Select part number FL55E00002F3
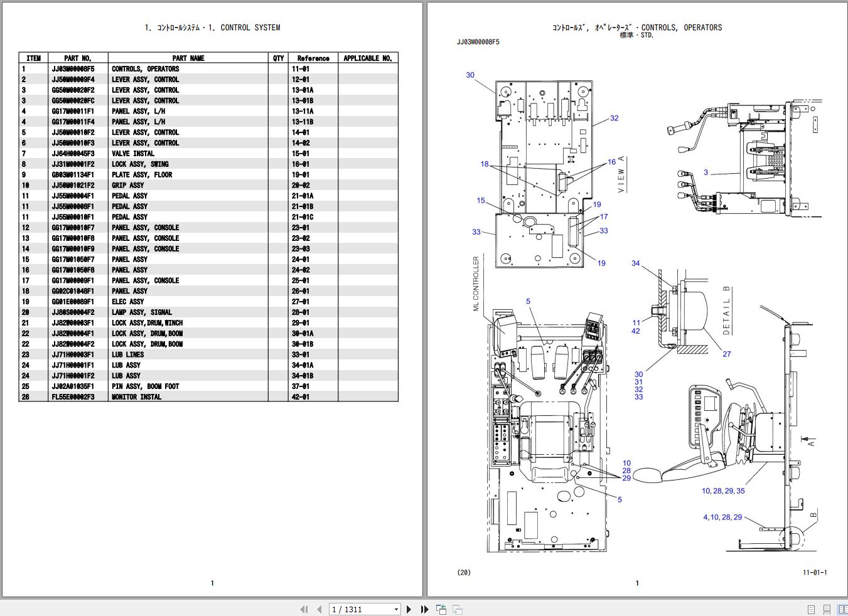Image resolution: width=848 pixels, height=616 pixels. click(73, 397)
